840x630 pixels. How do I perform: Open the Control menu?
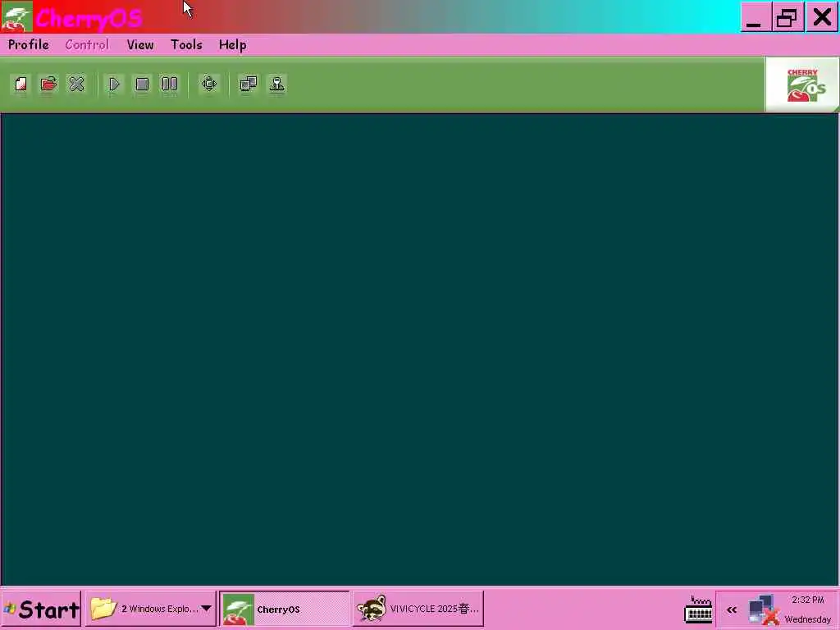[x=87, y=45]
